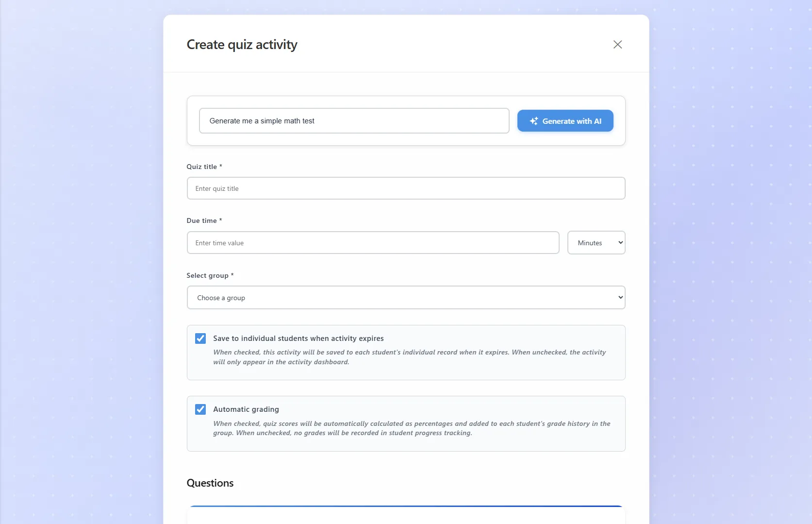812x524 pixels.
Task: Click the Due time value field
Action: [x=373, y=243]
